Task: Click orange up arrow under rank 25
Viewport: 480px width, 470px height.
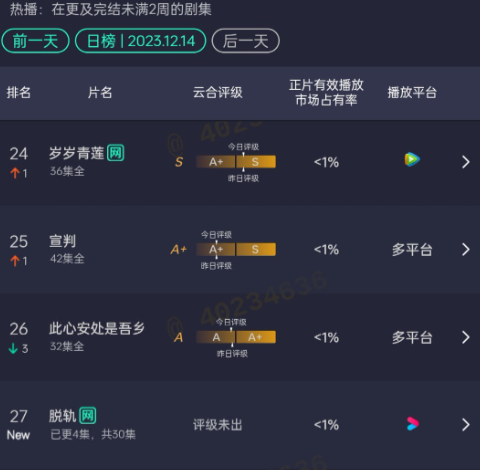Action: (x=15, y=261)
